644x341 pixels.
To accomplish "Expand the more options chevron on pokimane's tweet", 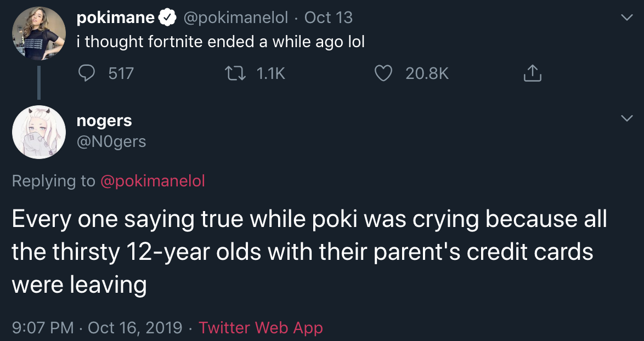I will [627, 17].
